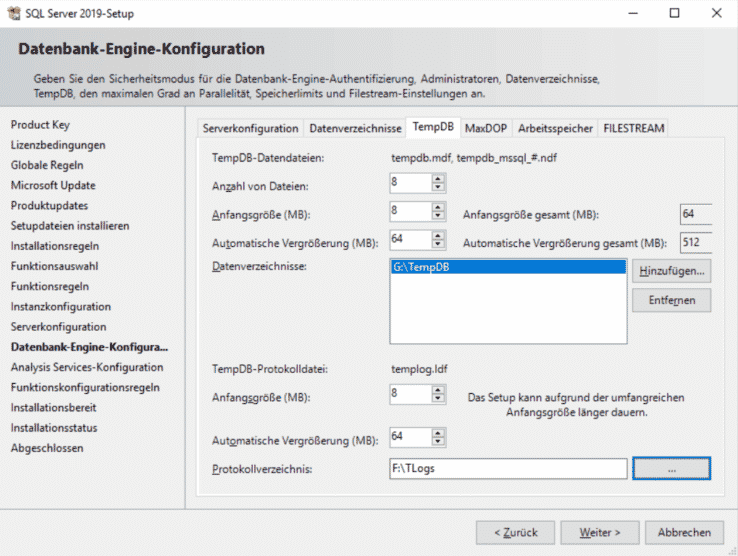The width and height of the screenshot is (738, 556).
Task: Click the Entfernen button
Action: click(672, 300)
